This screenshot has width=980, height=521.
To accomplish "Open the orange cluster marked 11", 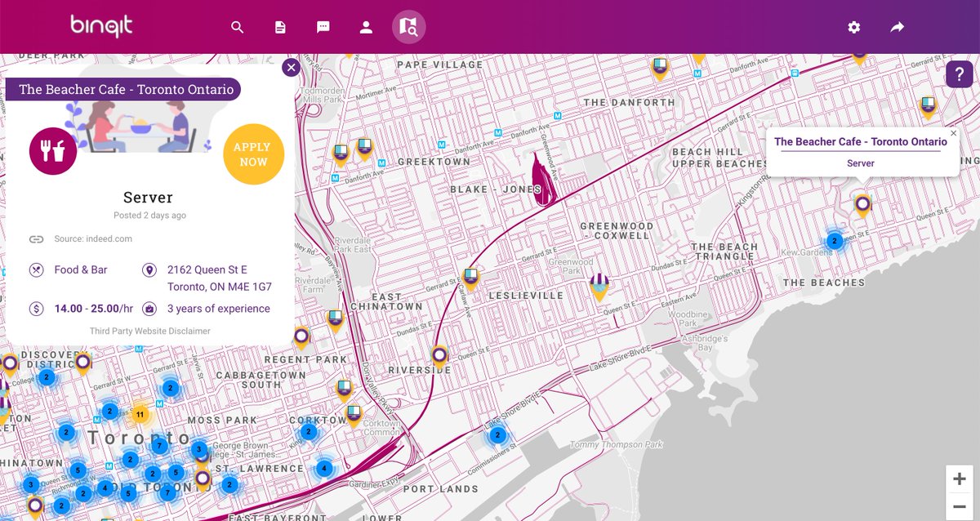I will click(x=140, y=415).
